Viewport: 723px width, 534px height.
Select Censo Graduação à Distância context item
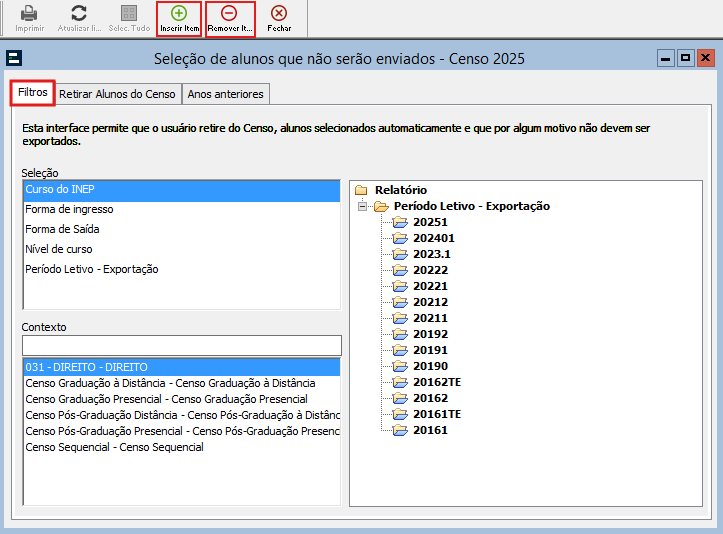pyautogui.click(x=182, y=383)
